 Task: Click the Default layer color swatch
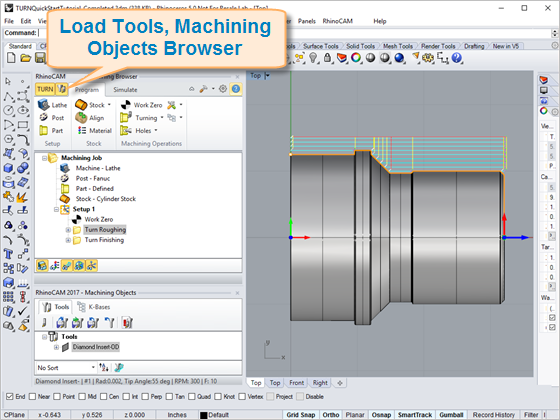pyautogui.click(x=204, y=415)
